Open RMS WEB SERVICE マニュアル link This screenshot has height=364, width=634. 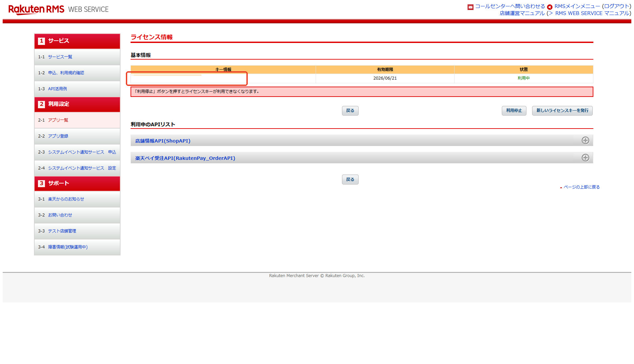click(592, 13)
